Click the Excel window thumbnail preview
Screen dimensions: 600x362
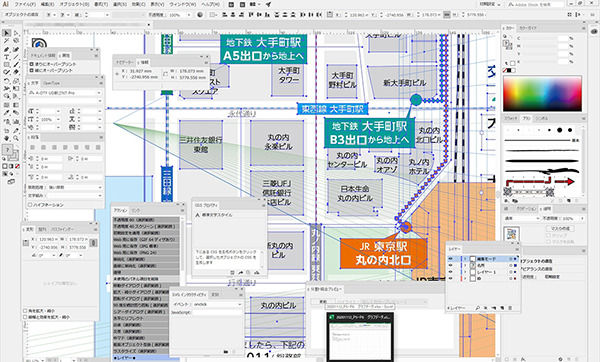pyautogui.click(x=360, y=337)
